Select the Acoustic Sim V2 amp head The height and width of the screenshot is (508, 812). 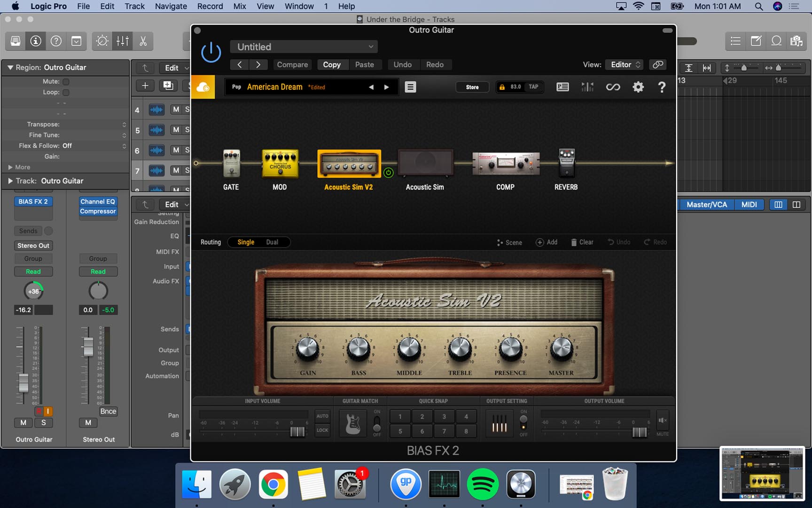(x=349, y=164)
